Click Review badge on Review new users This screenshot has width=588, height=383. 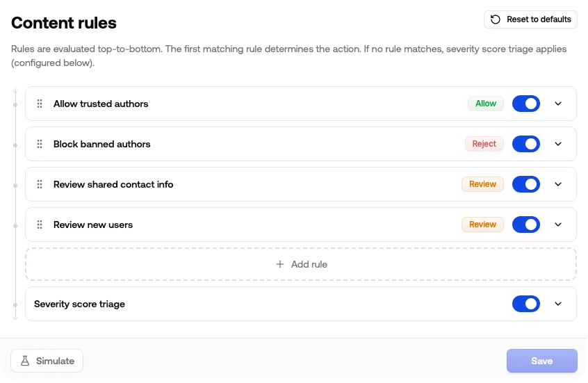tap(482, 225)
